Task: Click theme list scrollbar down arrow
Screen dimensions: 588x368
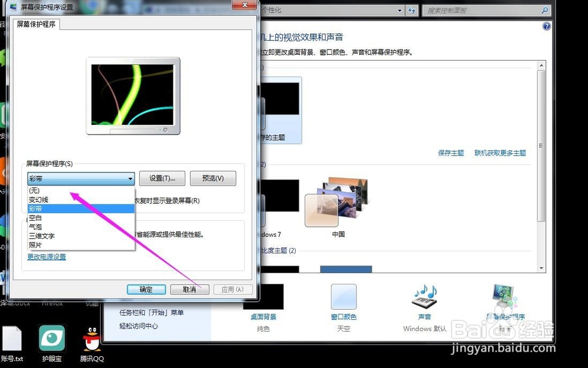Action: [541, 268]
